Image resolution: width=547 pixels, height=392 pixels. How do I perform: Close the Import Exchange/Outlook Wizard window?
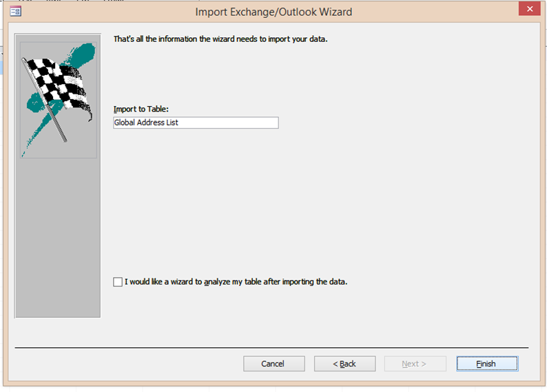pos(530,9)
